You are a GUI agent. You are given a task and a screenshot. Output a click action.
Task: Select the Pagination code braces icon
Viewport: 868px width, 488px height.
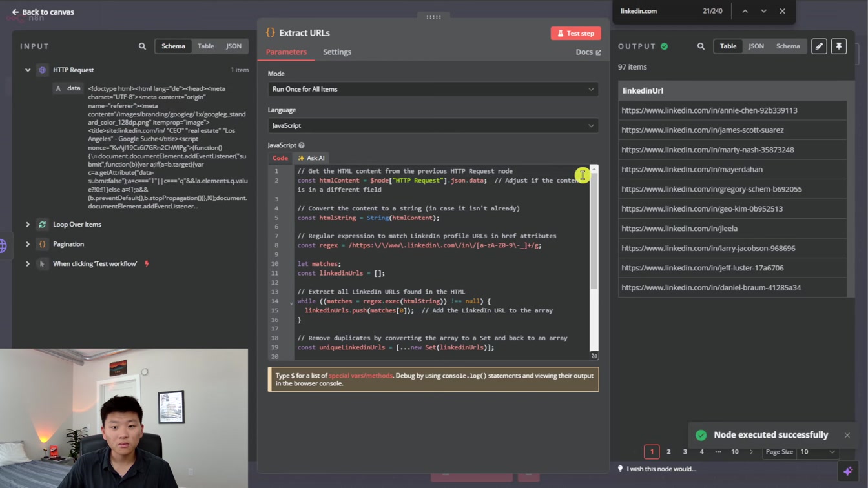(x=43, y=244)
